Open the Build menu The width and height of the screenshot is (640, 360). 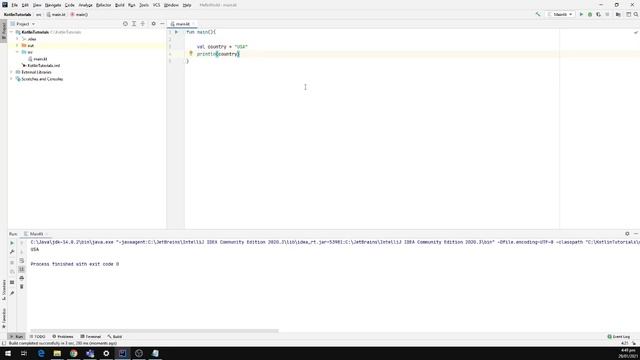tap(120, 5)
